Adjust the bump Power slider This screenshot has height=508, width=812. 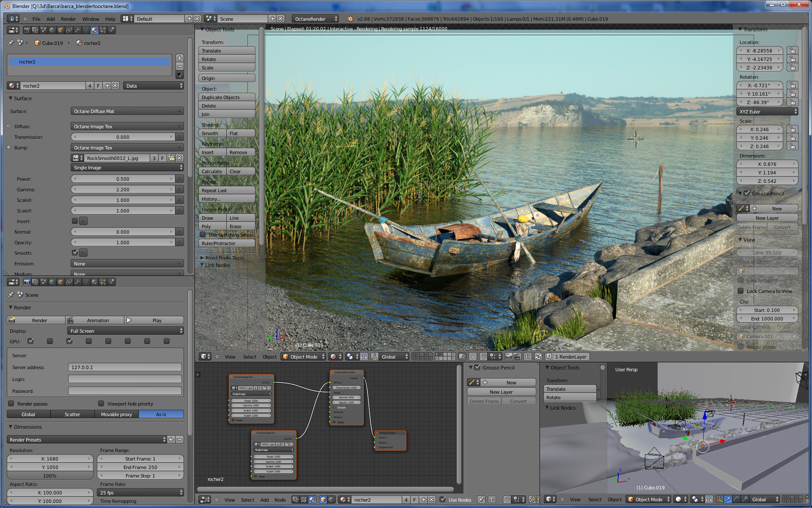click(123, 179)
